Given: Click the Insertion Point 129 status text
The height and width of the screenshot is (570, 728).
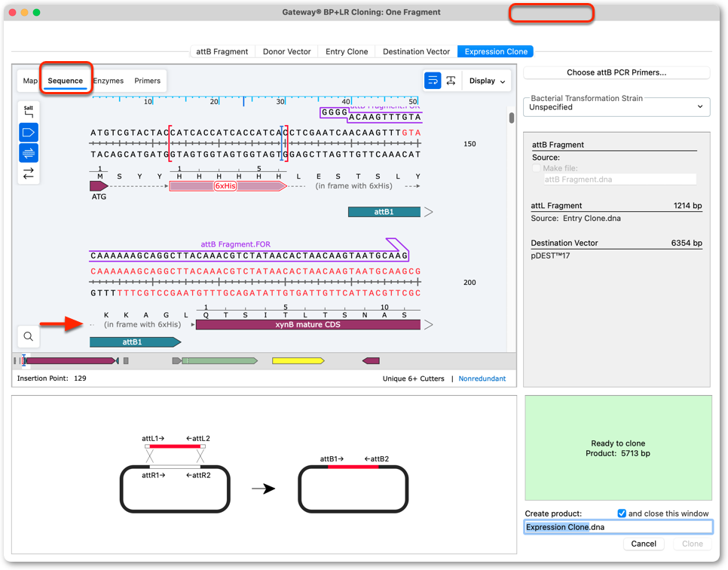Looking at the screenshot, I should 51,378.
